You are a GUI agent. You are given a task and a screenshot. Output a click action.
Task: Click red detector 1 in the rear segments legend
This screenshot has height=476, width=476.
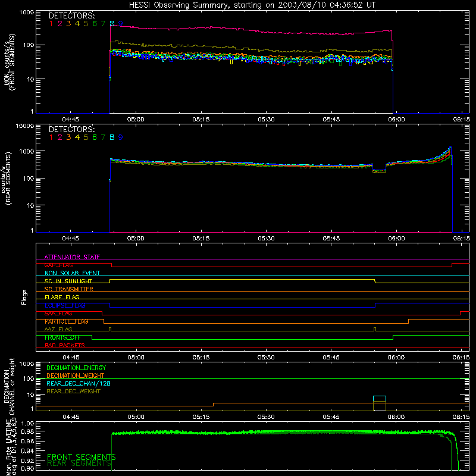coord(51,137)
